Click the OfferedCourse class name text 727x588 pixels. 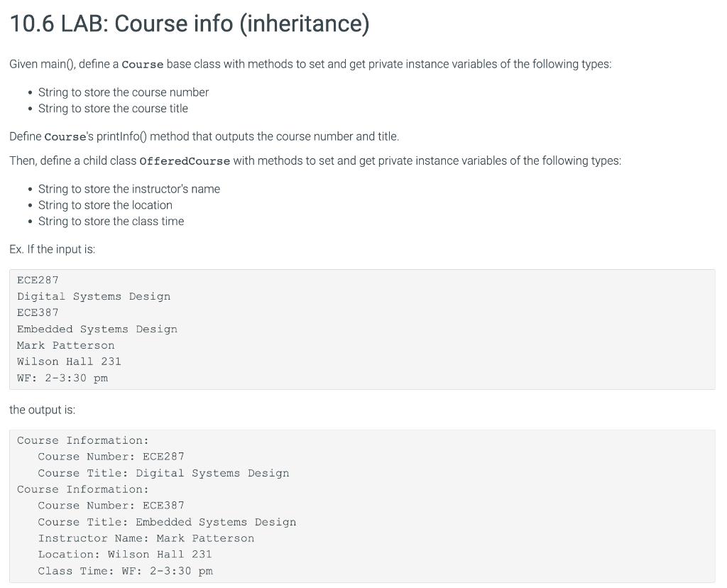coord(184,160)
